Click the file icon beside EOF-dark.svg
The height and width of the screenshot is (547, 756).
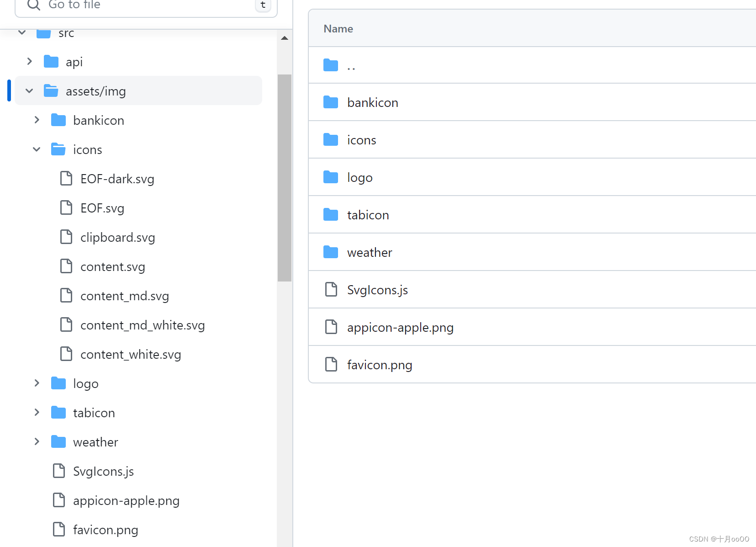click(66, 178)
